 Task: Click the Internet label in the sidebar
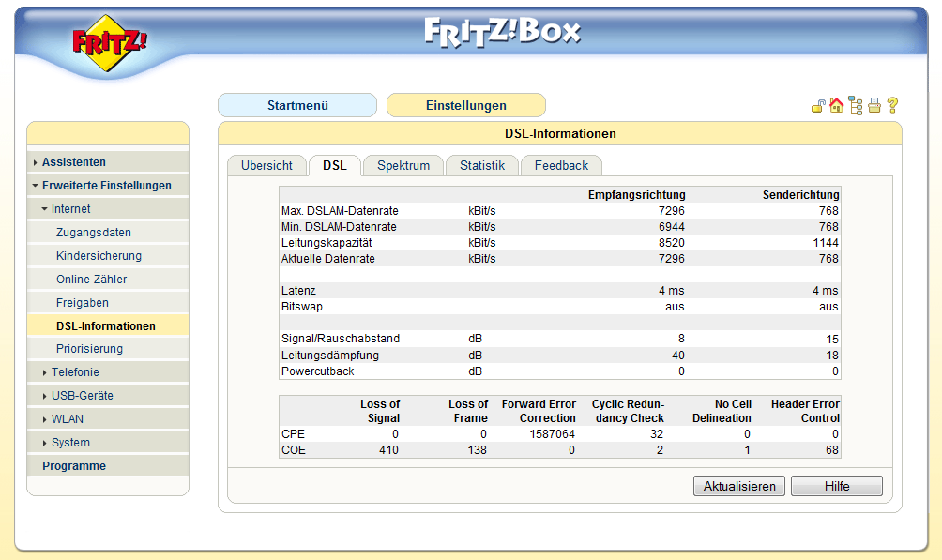click(71, 209)
